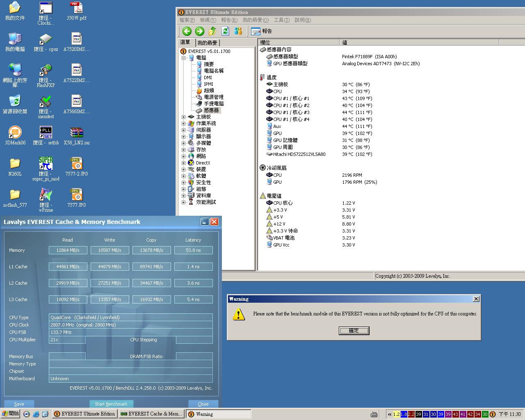Expand the DirectX tree node
The height and width of the screenshot is (420, 525).
[x=184, y=163]
